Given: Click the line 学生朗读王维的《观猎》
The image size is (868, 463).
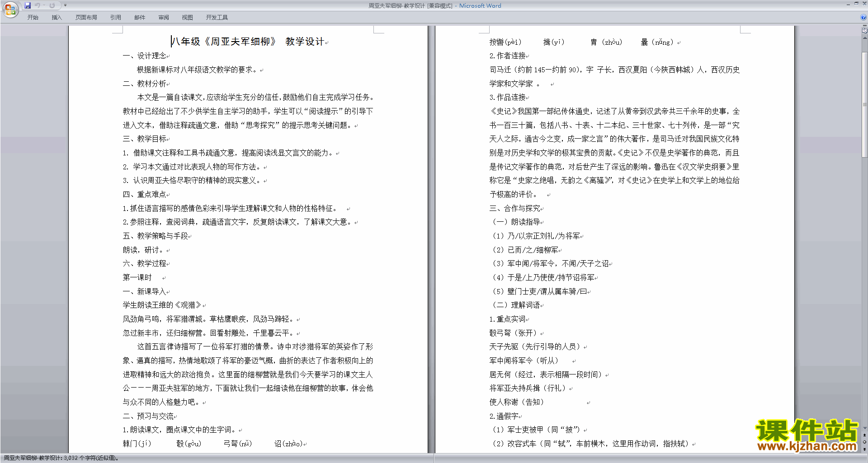Looking at the screenshot, I should [x=162, y=305].
